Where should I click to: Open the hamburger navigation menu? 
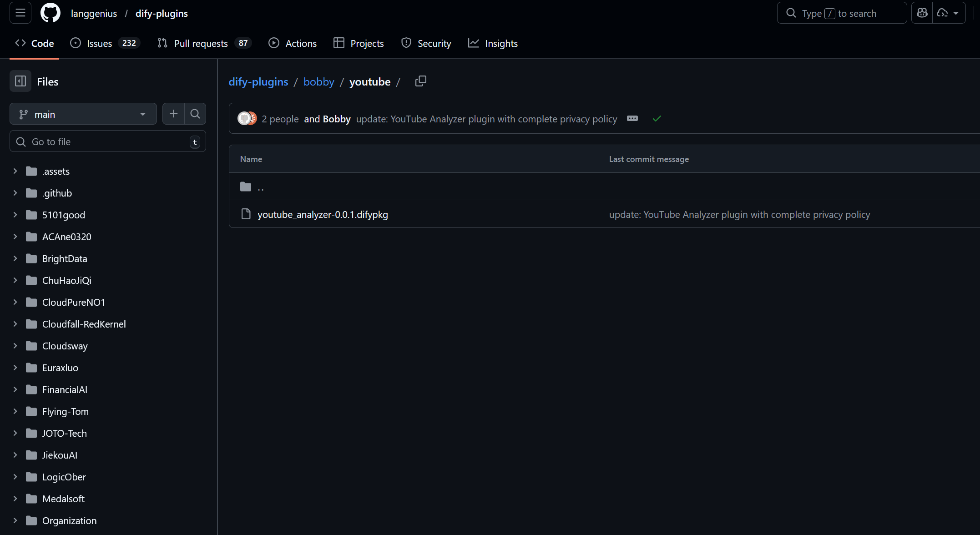20,13
